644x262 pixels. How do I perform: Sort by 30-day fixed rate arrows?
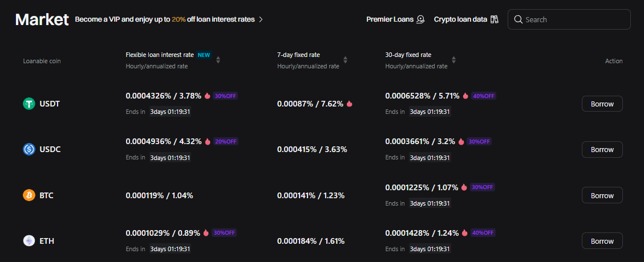pos(453,60)
